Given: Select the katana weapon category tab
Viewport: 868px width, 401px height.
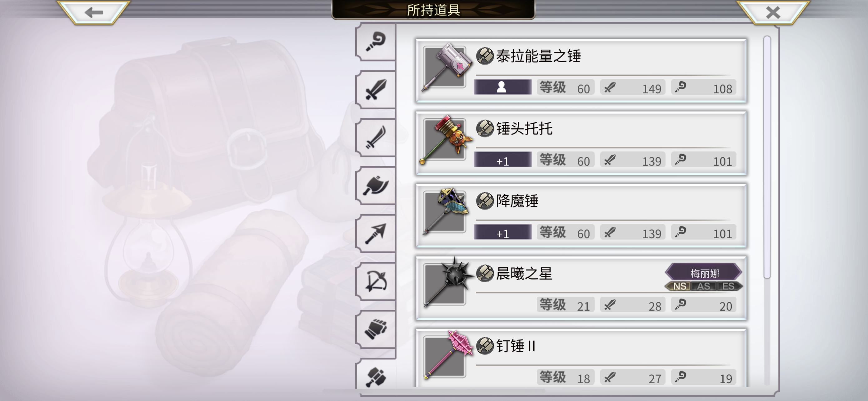Looking at the screenshot, I should [376, 137].
